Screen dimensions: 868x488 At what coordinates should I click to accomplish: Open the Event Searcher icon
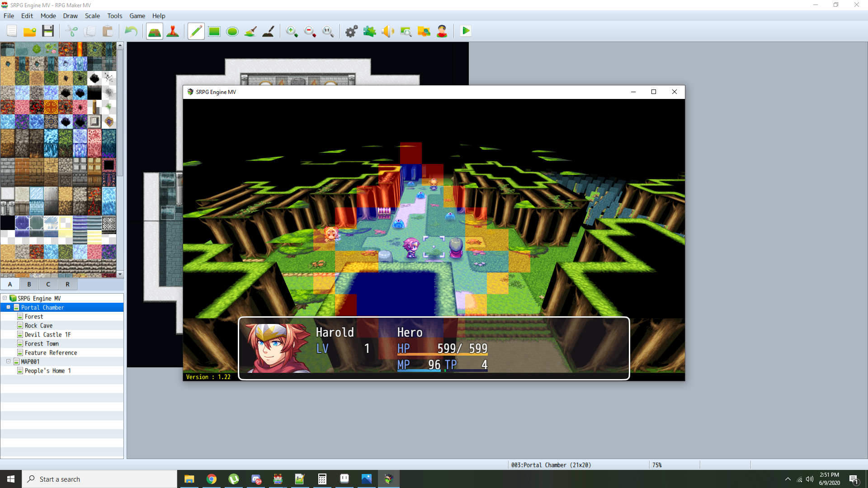tap(406, 31)
